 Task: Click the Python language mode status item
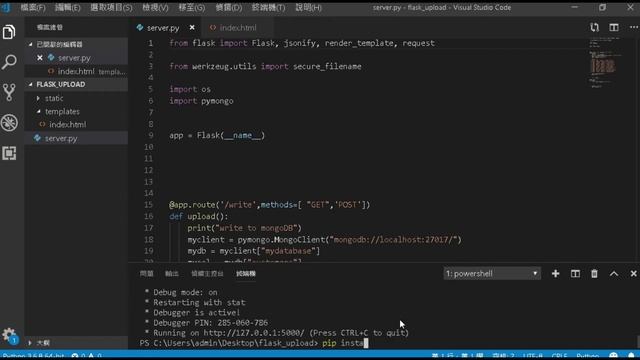point(587,356)
